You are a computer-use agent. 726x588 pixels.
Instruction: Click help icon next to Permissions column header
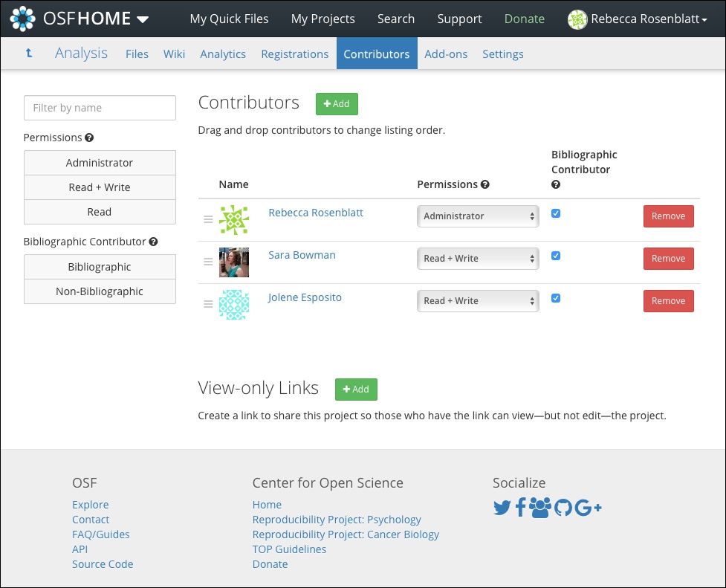click(x=484, y=184)
